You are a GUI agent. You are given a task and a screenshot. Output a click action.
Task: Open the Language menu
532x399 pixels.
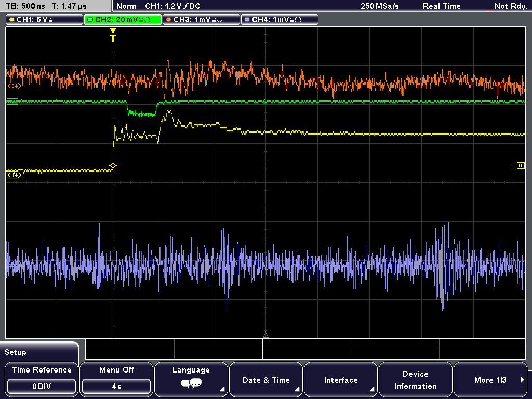pos(191,379)
